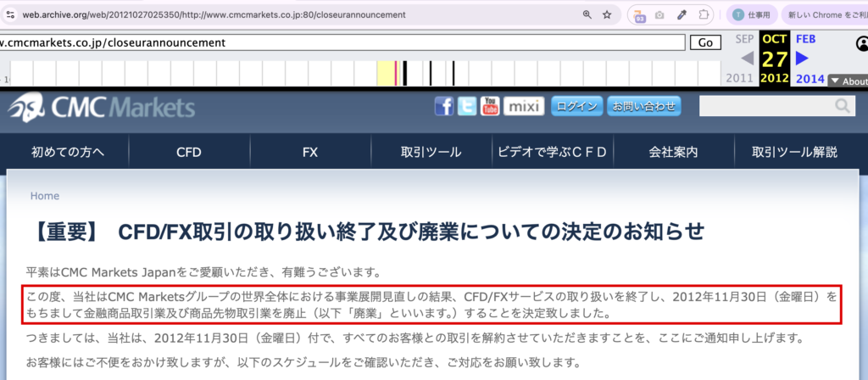The image size is (868, 380).
Task: Open the Facebook icon link
Action: point(444,106)
